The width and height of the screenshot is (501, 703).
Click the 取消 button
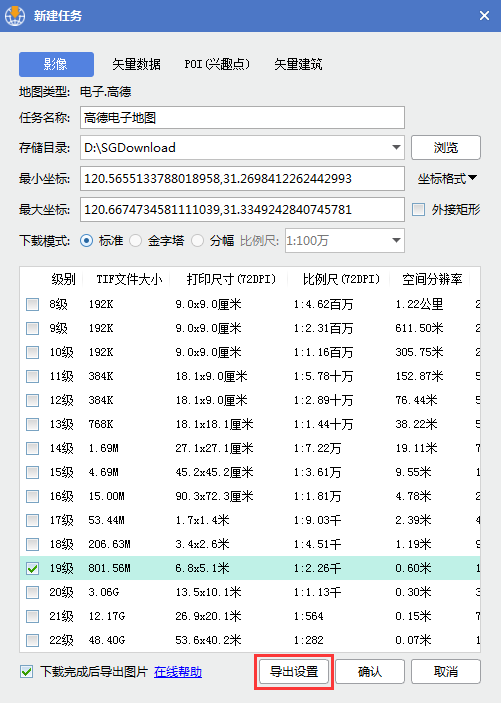[x=446, y=672]
